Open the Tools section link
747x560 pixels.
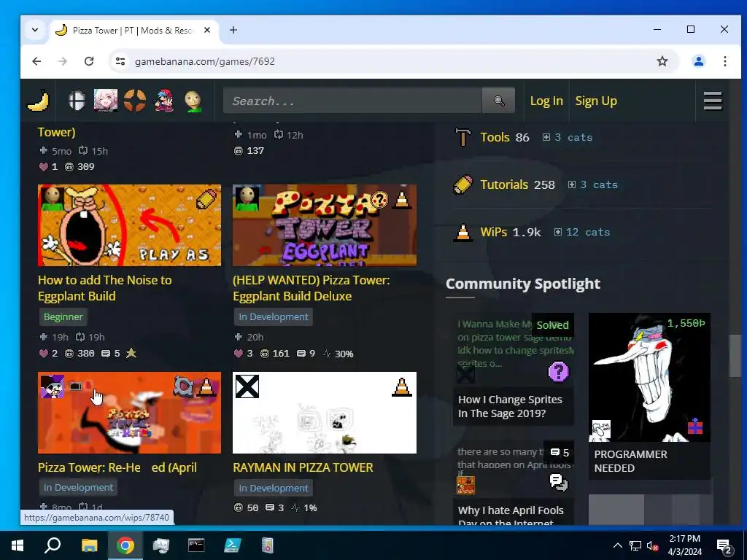(495, 137)
